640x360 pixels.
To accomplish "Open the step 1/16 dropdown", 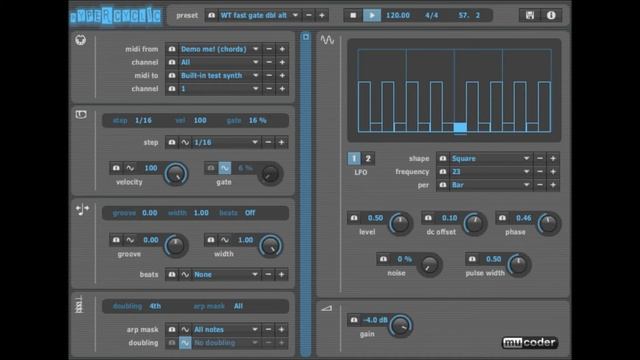I will point(226,142).
